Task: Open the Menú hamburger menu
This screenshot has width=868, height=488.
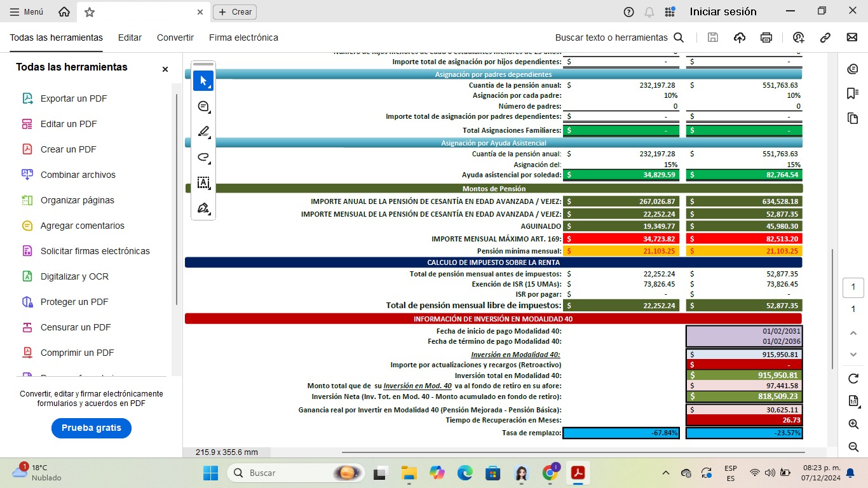Action: pyautogui.click(x=27, y=11)
